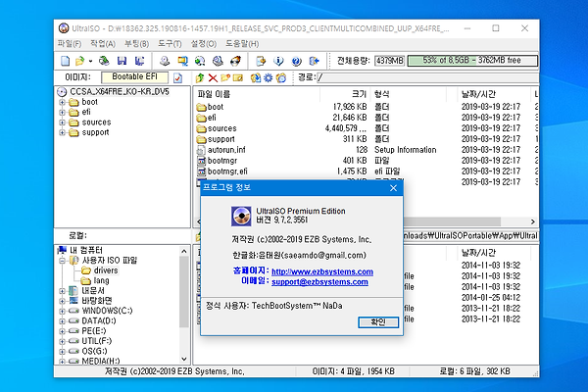Viewport: 588px width, 392px height.
Task: Click the Burn CD/DVD image flame icon
Action: point(235,61)
